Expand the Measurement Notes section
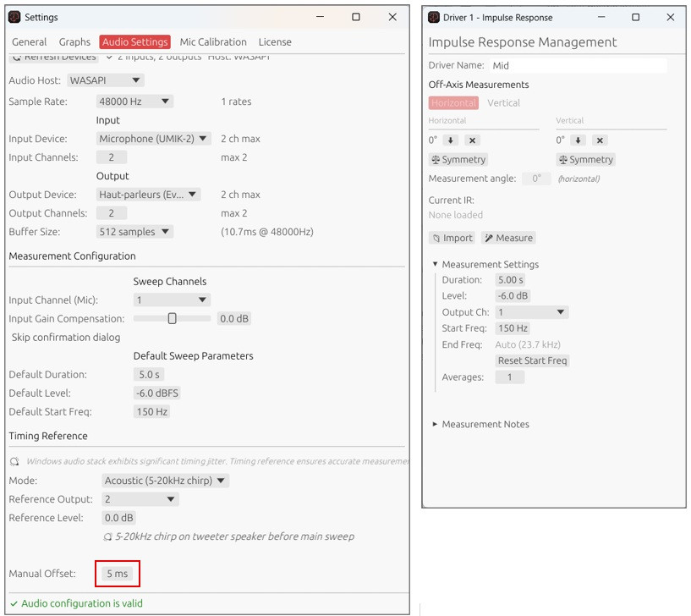Viewport: 691px width, 616px height. [480, 424]
